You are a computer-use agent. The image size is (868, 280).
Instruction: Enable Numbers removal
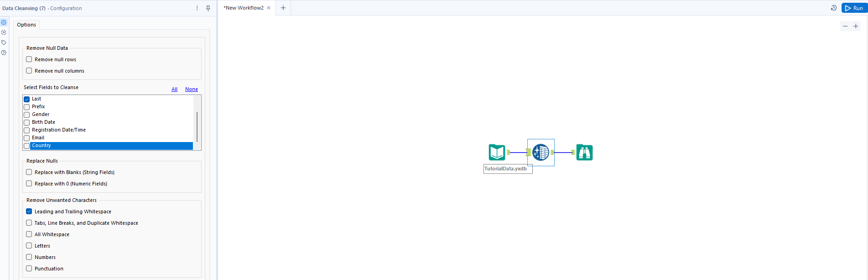click(x=29, y=257)
